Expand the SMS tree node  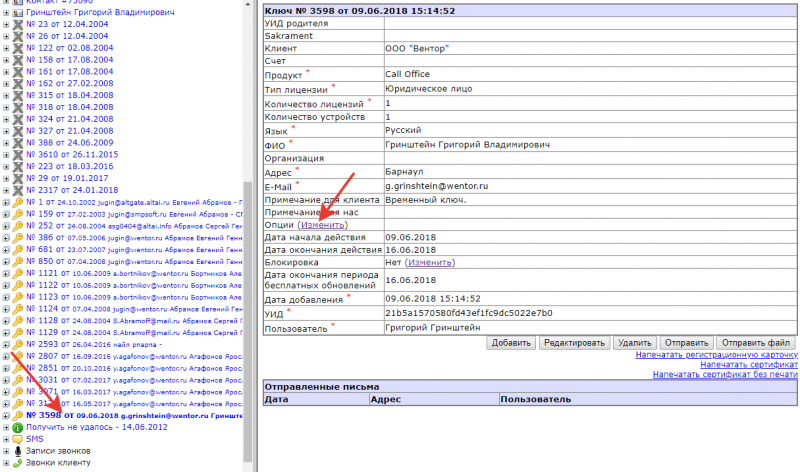click(x=6, y=439)
